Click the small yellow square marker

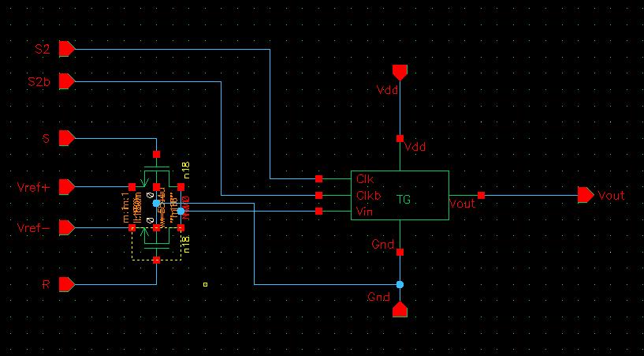pos(206,284)
